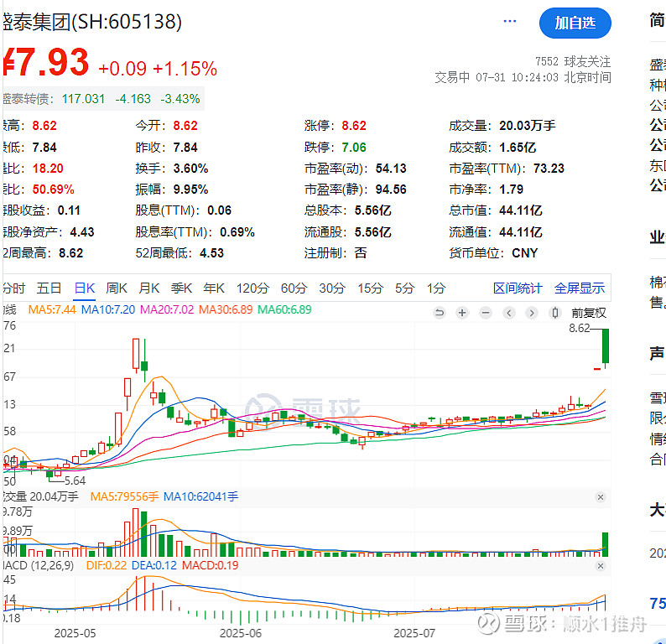
Task: Click the MA20:7.02 indicator label
Action: pos(167,309)
